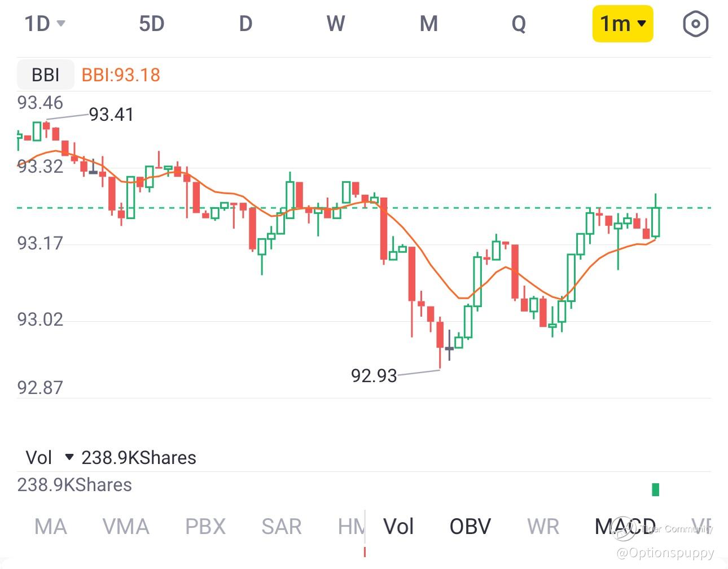The image size is (728, 569).
Task: Choose the WR indicator
Action: click(x=543, y=527)
